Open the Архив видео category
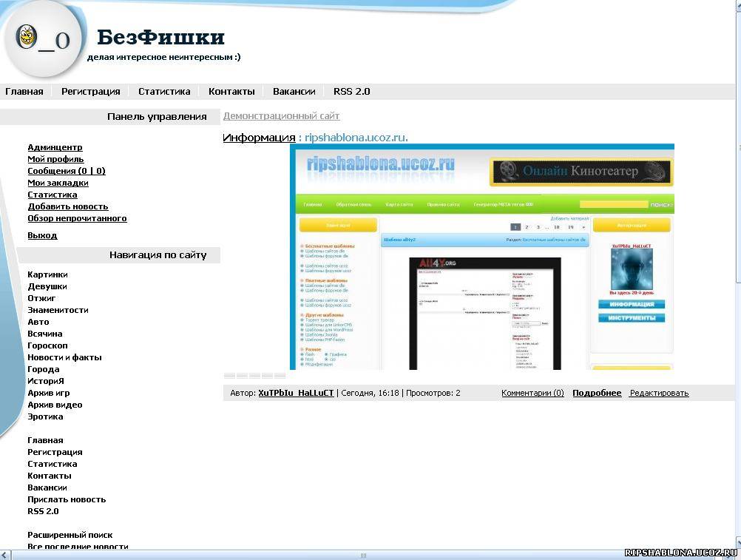The height and width of the screenshot is (560, 741). point(54,405)
